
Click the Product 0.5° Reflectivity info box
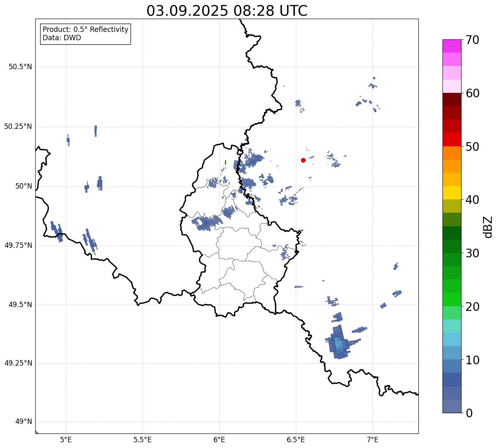coord(85,34)
